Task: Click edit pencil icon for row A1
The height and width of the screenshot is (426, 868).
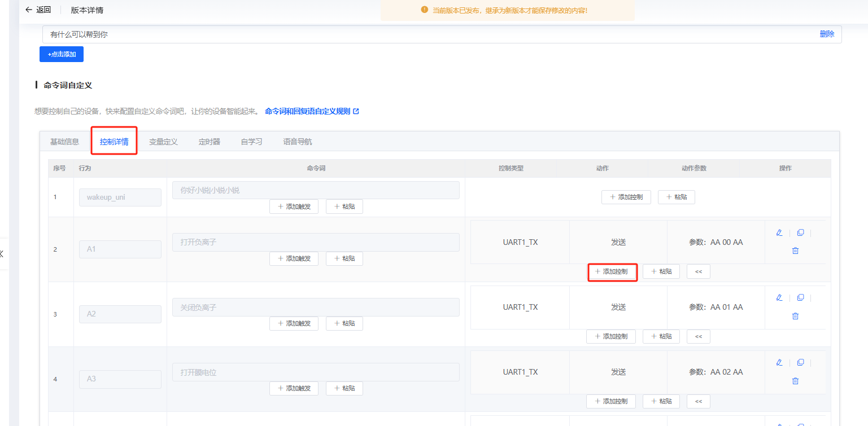Action: pyautogui.click(x=779, y=233)
